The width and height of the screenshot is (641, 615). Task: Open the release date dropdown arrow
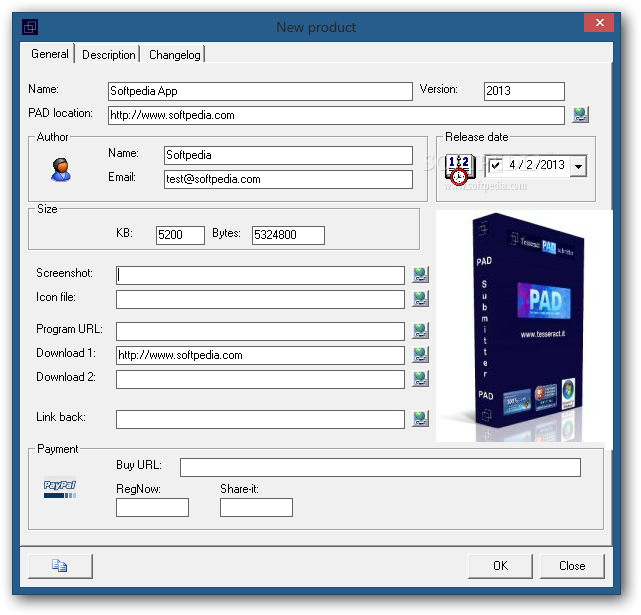(578, 166)
